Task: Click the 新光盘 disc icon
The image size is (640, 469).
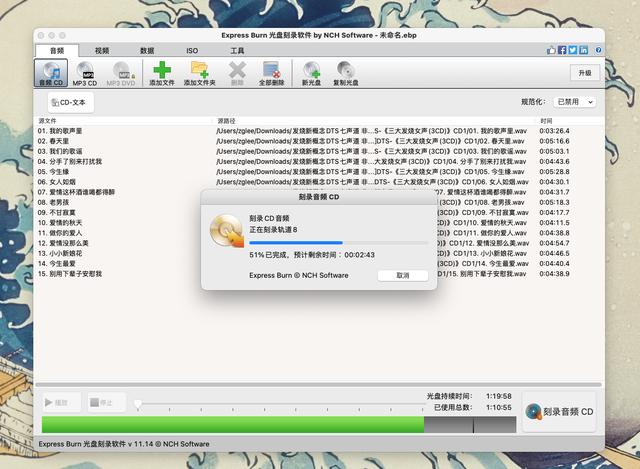Action: [x=311, y=70]
